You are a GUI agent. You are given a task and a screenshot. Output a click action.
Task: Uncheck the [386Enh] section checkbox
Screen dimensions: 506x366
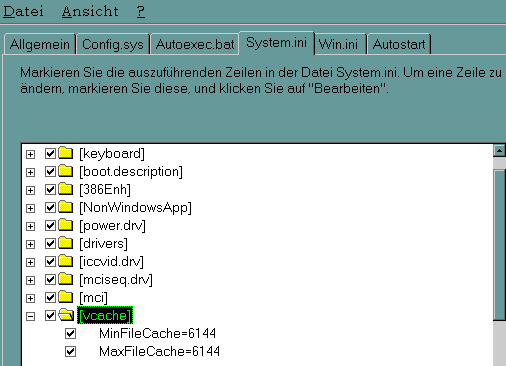(50, 190)
